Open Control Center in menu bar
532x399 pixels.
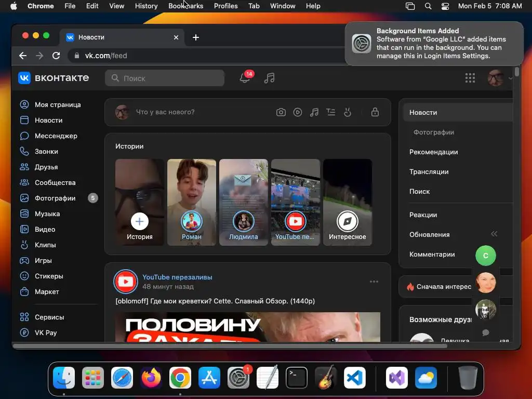tap(445, 6)
